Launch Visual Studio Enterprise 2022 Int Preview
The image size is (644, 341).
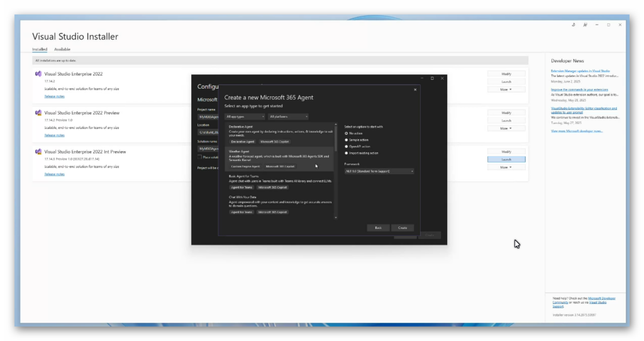[506, 159]
